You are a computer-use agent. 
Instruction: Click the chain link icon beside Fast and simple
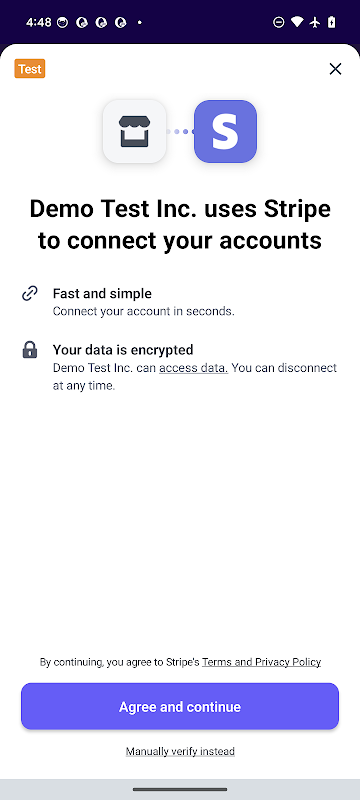coord(30,293)
